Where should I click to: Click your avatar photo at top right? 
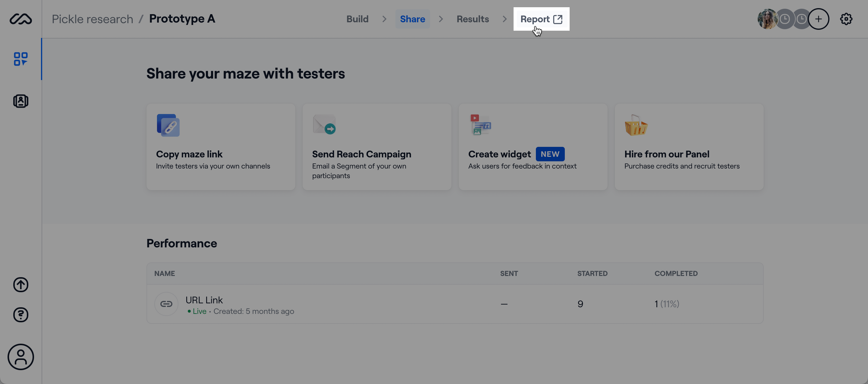pyautogui.click(x=767, y=19)
